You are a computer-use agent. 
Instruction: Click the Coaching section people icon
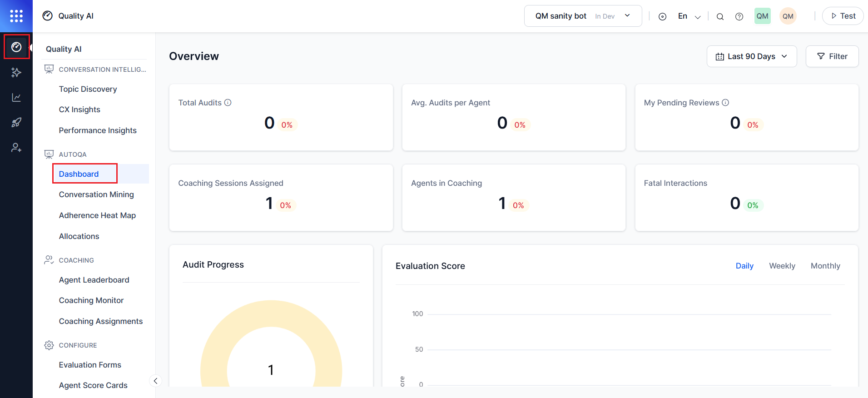pyautogui.click(x=49, y=260)
